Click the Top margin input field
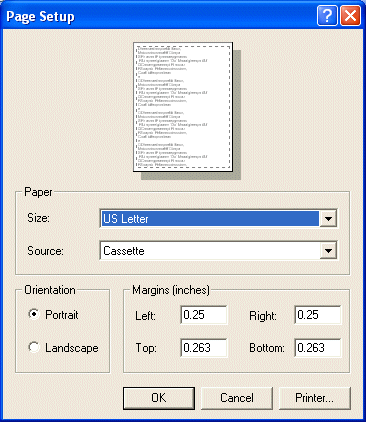The width and height of the screenshot is (366, 422). point(204,348)
